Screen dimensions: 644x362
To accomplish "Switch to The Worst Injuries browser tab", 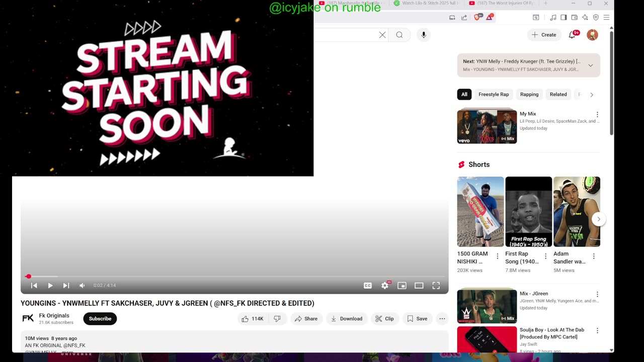I will [502, 4].
